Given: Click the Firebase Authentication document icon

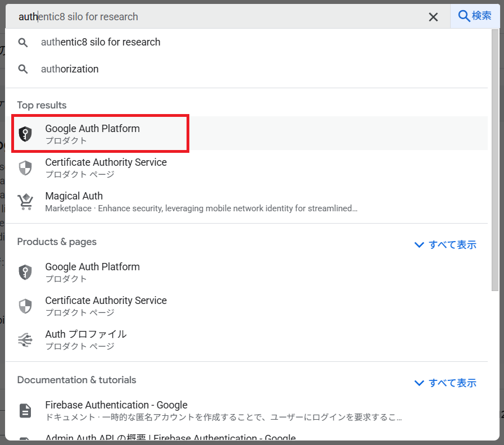Looking at the screenshot, I should coord(25,411).
